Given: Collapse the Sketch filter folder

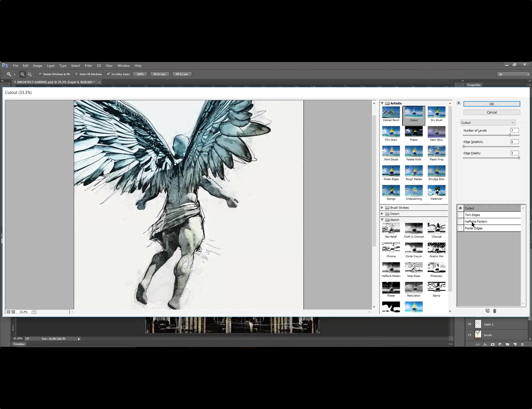Looking at the screenshot, I should 382,220.
